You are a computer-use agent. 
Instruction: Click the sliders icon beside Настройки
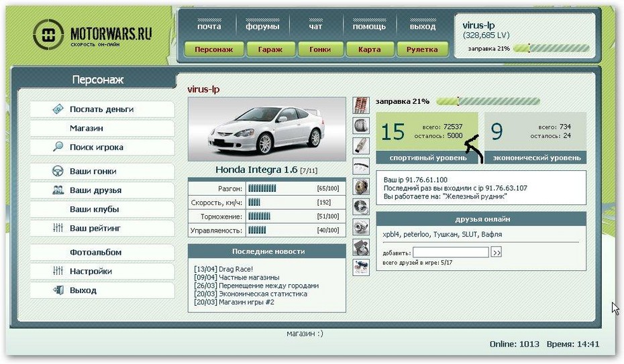pyautogui.click(x=58, y=271)
